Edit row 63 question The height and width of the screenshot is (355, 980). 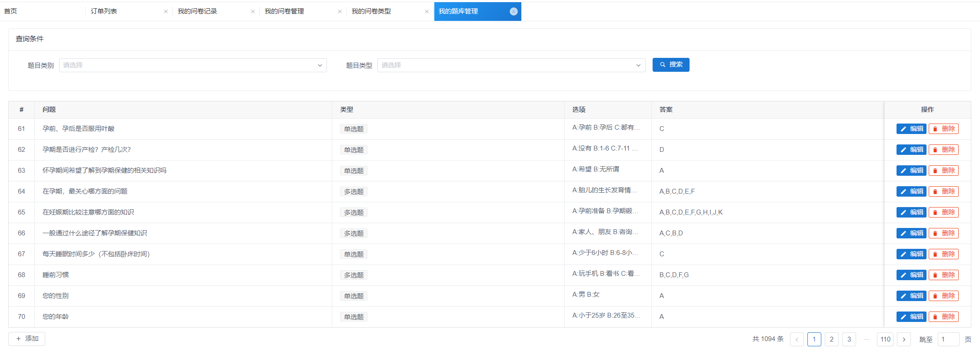pos(911,171)
